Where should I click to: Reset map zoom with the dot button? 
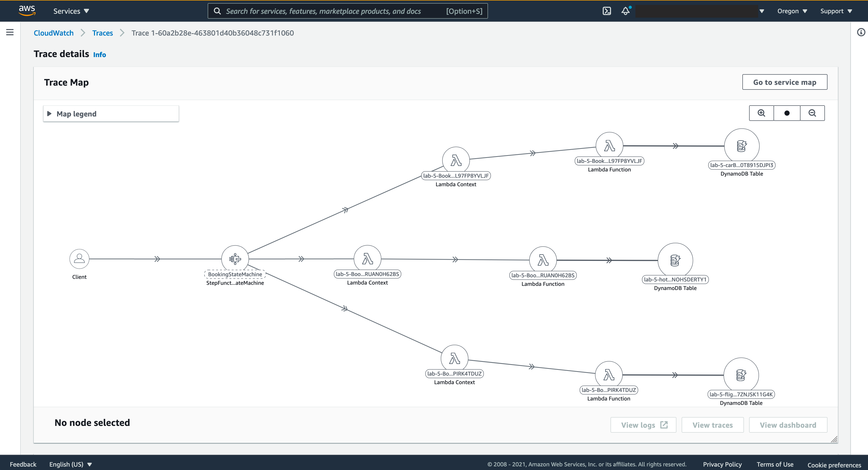pos(787,113)
